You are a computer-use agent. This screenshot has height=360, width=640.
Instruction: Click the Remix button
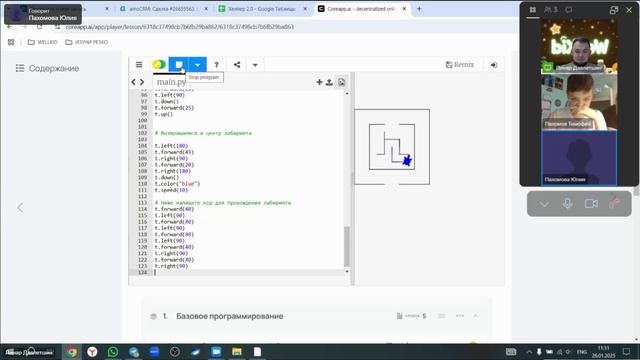click(460, 64)
